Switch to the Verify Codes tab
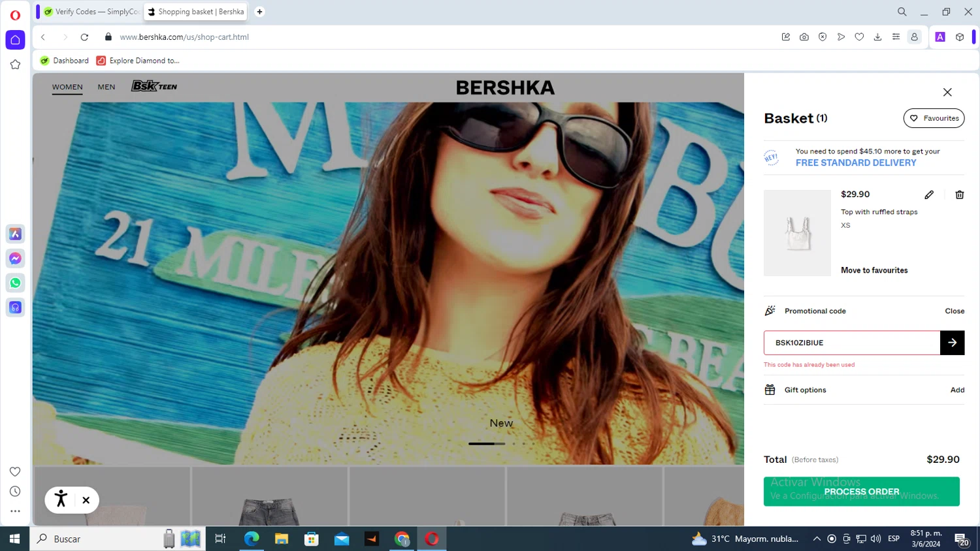980x551 pixels. [91, 12]
